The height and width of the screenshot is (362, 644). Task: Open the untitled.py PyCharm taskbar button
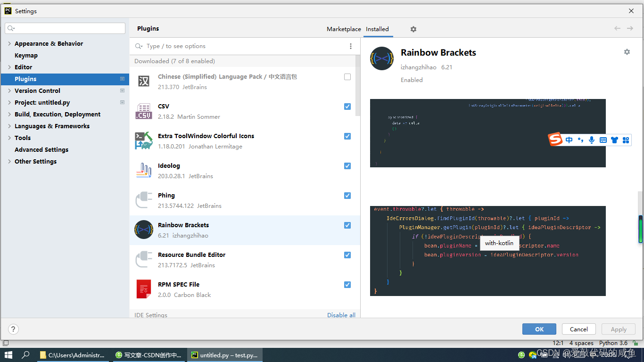point(225,355)
